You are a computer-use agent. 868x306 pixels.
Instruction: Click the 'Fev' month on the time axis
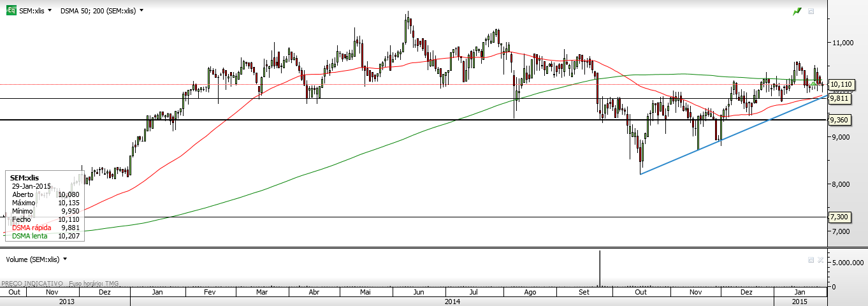point(210,291)
